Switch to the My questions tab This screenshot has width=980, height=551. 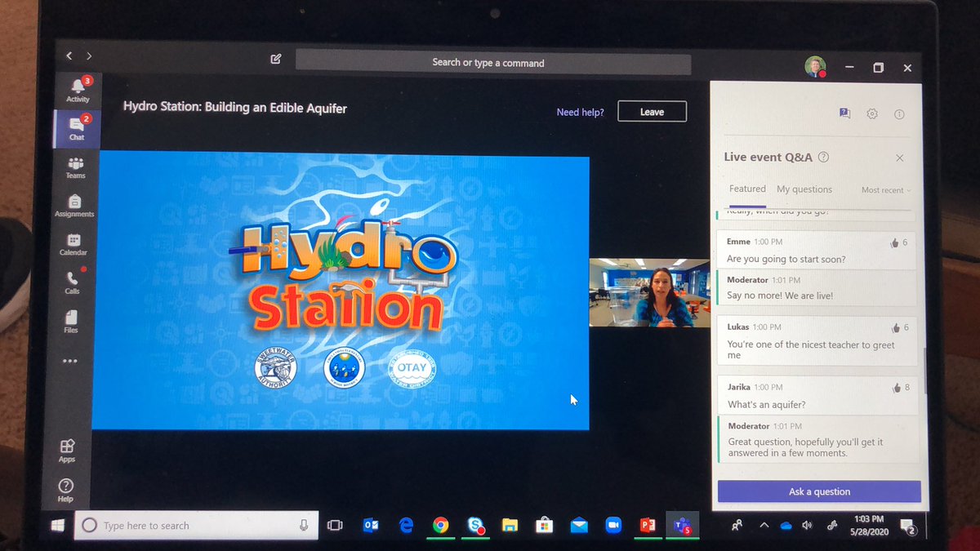pyautogui.click(x=804, y=189)
